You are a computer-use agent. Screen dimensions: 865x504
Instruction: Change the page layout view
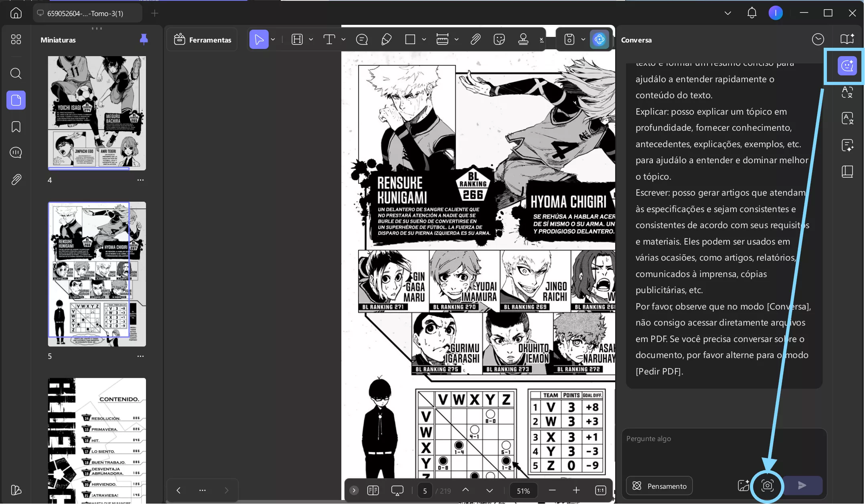coord(373,490)
